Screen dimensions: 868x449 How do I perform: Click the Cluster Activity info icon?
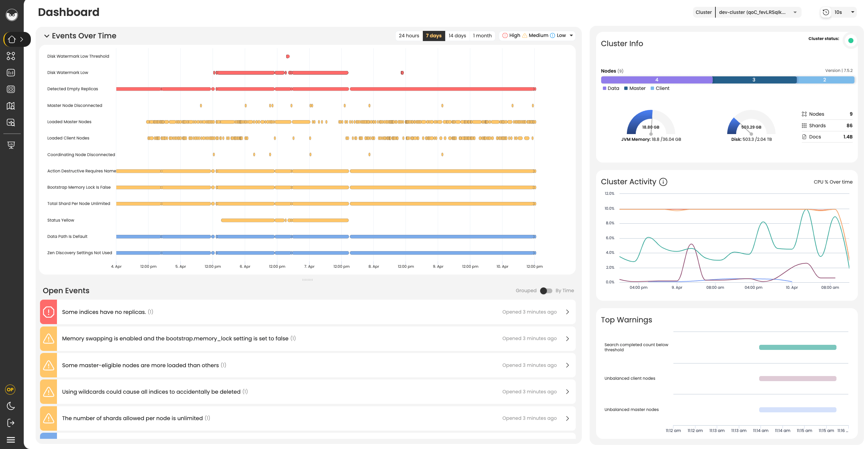(663, 182)
